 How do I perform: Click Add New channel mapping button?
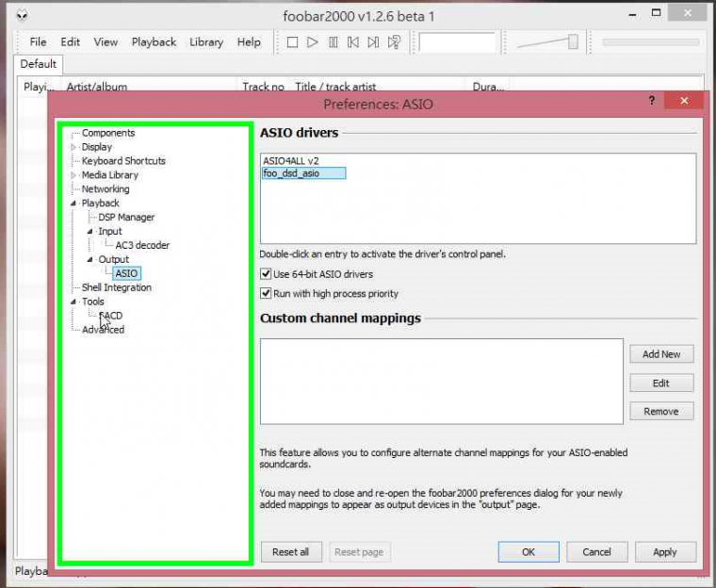tap(661, 354)
